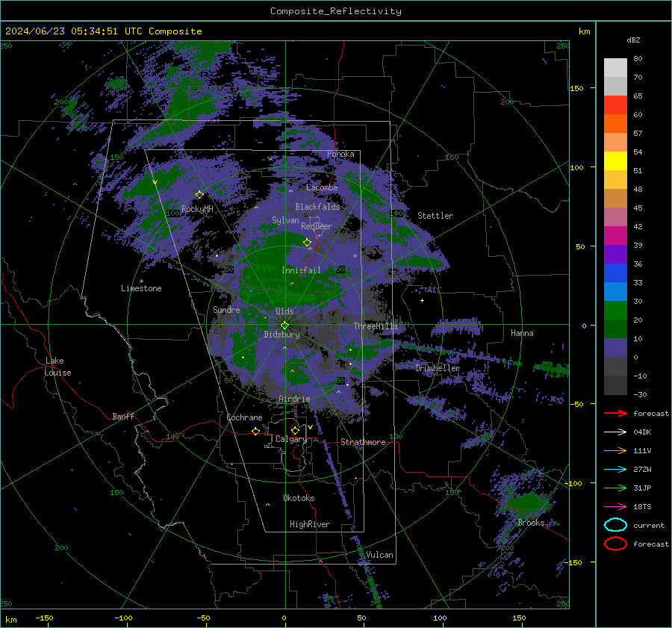The width and height of the screenshot is (672, 628).
Task: Click the RedDeer city label
Action: pos(317,226)
